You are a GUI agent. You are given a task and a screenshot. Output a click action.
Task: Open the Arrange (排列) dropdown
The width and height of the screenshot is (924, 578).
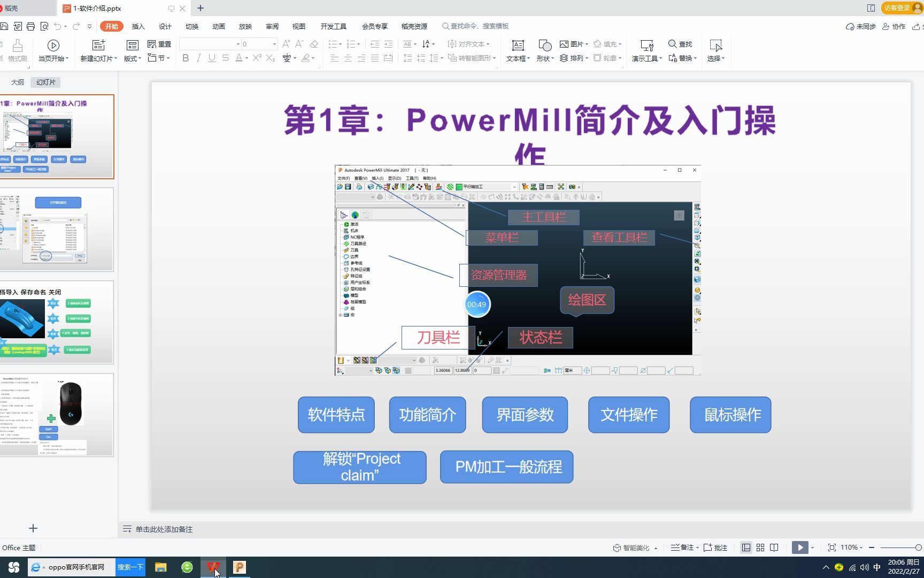coord(574,58)
